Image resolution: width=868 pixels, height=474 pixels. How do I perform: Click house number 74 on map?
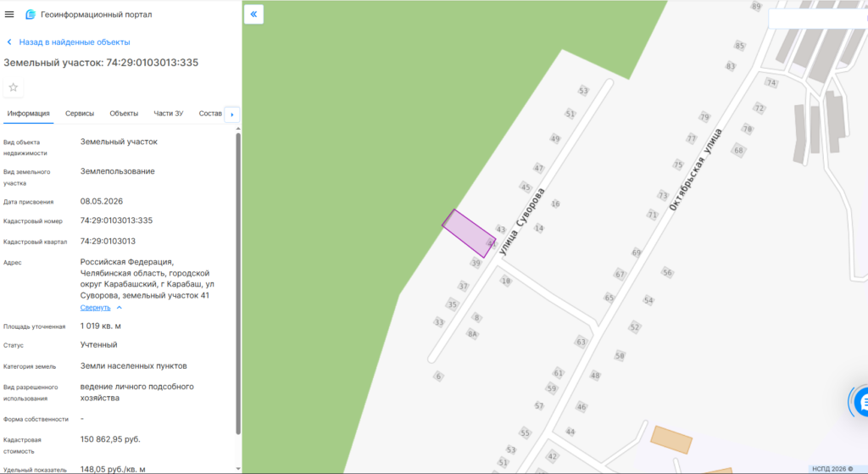[771, 83]
